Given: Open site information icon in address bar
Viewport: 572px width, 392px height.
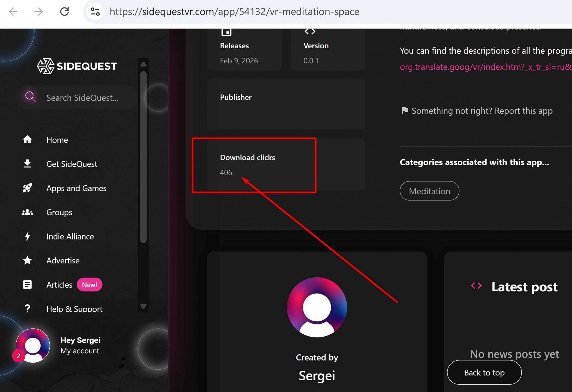Looking at the screenshot, I should (x=95, y=11).
